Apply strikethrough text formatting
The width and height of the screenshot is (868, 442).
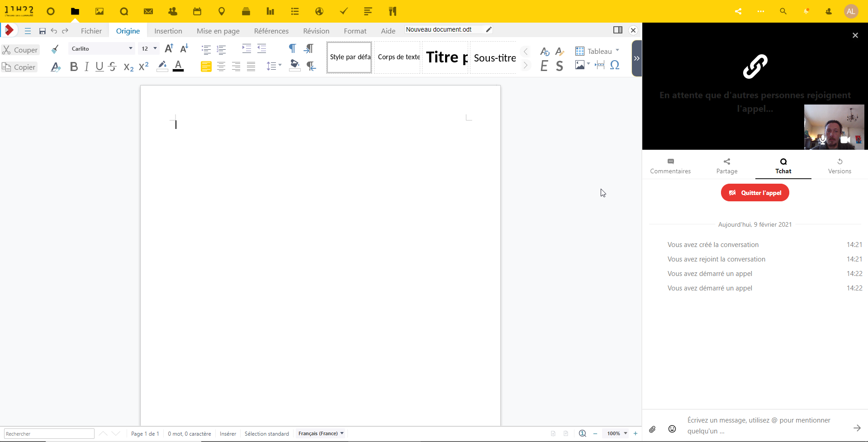coord(113,67)
